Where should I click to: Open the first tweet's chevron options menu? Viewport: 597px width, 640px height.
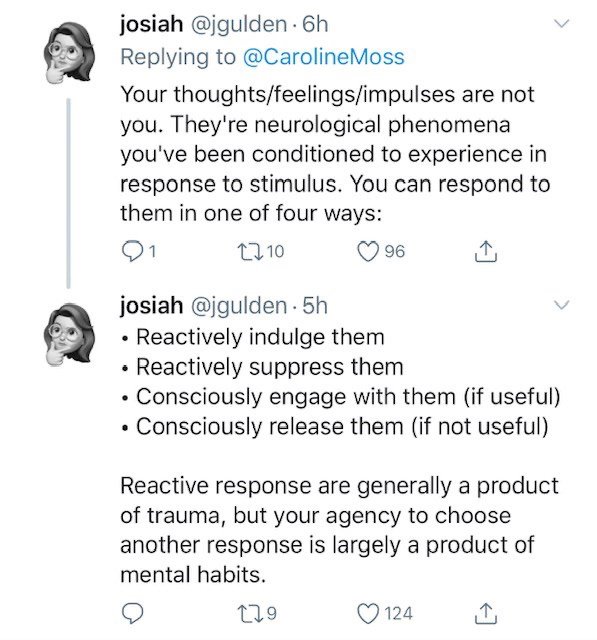tap(562, 23)
